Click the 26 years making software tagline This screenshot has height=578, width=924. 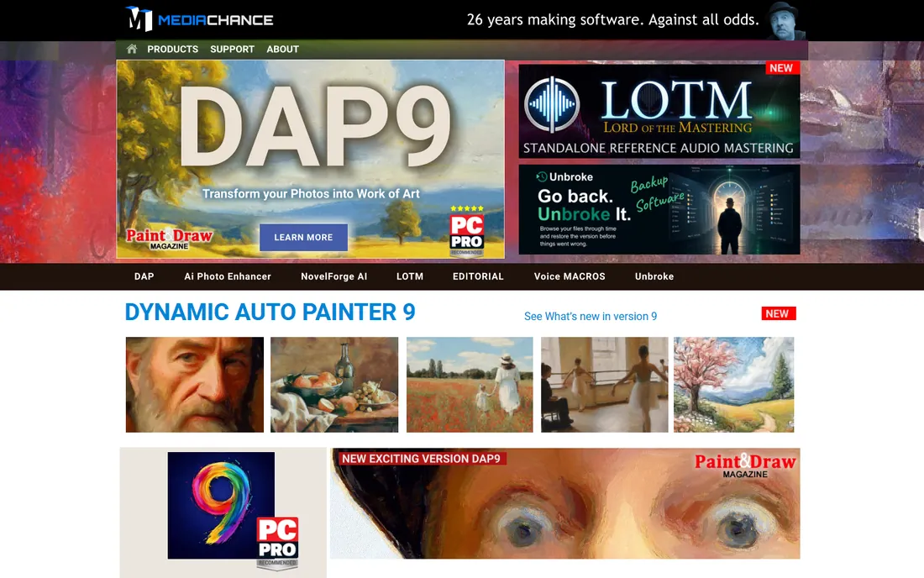tap(613, 19)
